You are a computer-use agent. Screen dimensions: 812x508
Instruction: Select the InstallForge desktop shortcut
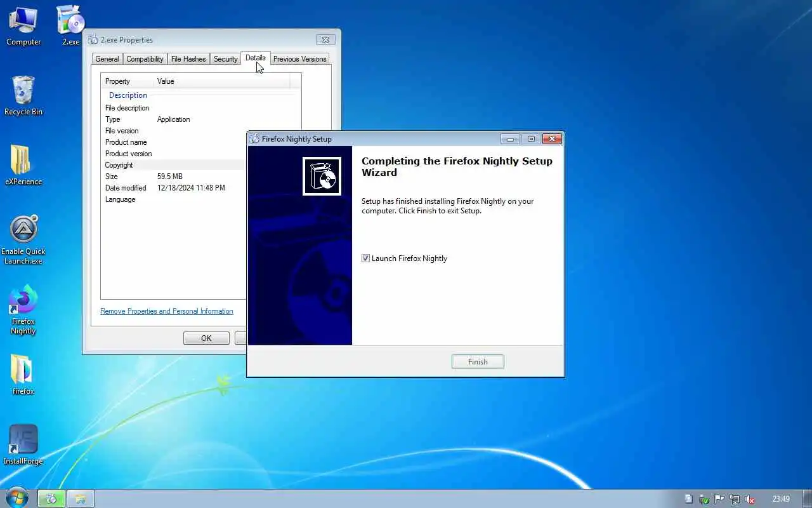tap(23, 445)
